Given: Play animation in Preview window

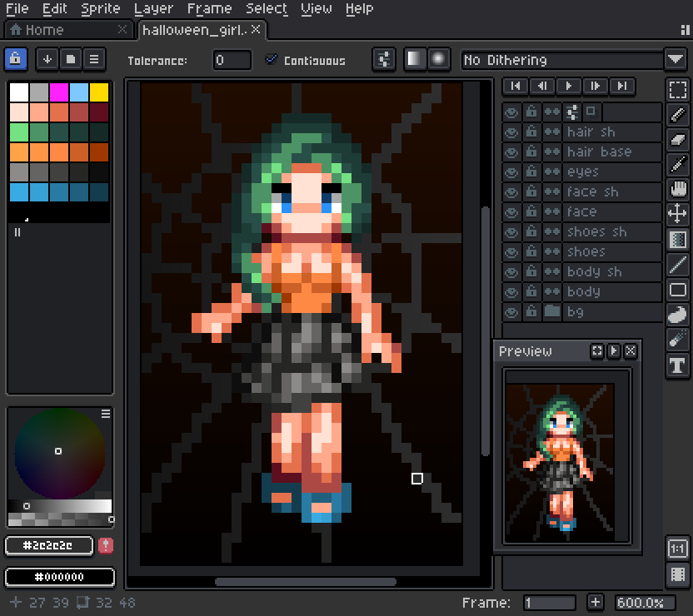Looking at the screenshot, I should [x=614, y=351].
